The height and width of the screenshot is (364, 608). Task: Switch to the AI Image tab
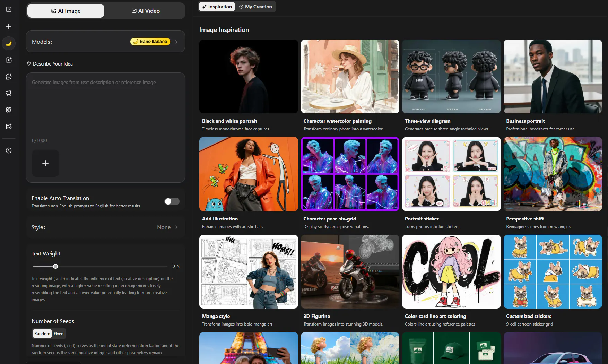pos(66,11)
